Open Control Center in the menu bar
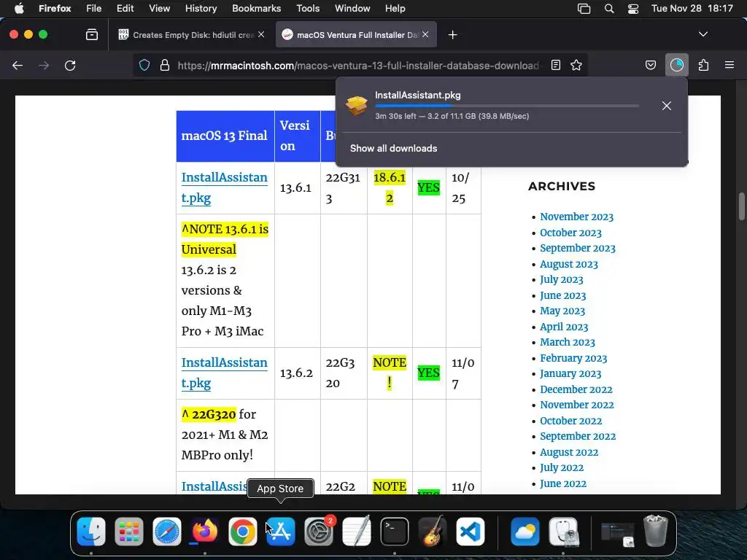 click(x=633, y=8)
